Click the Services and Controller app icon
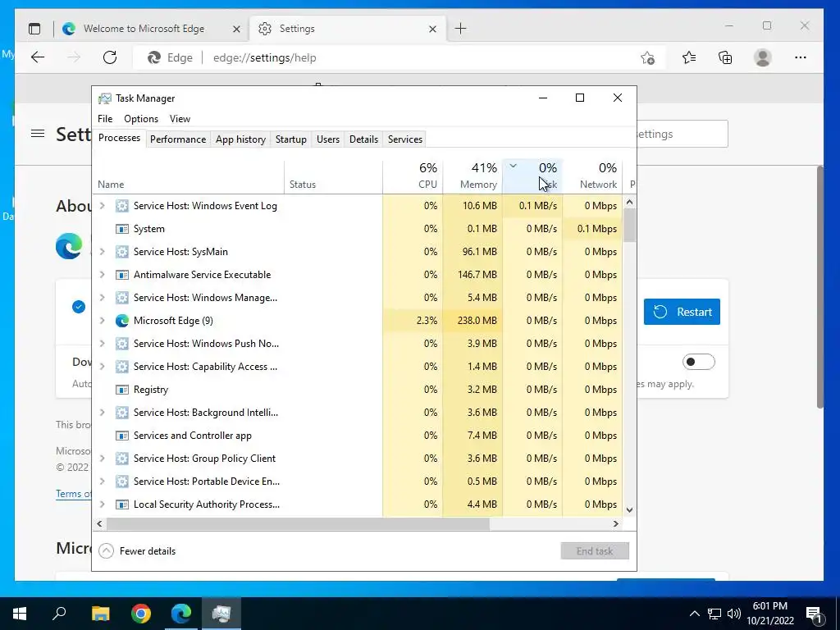This screenshot has width=840, height=630. pyautogui.click(x=122, y=436)
